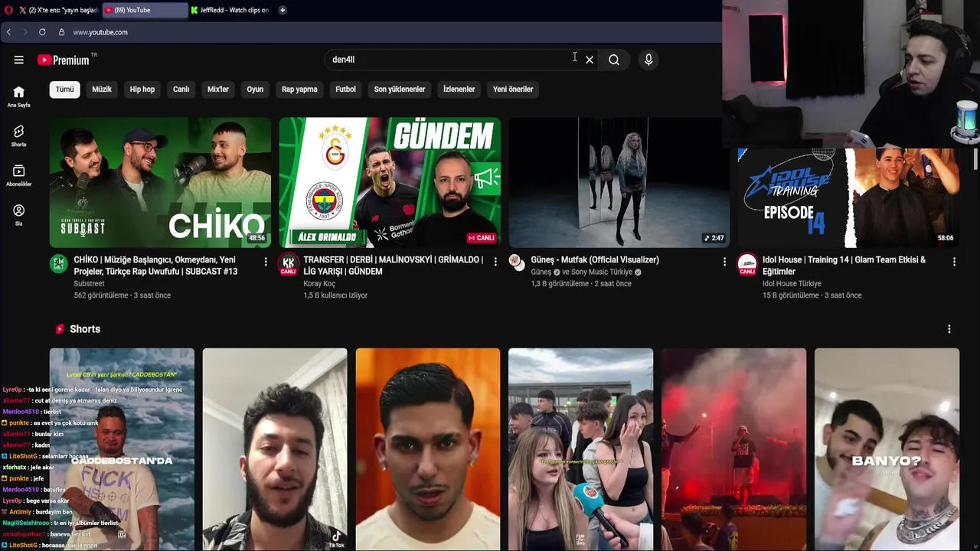Image resolution: width=980 pixels, height=551 pixels.
Task: Open the BANYO? Shorts thumbnail
Action: (887, 449)
